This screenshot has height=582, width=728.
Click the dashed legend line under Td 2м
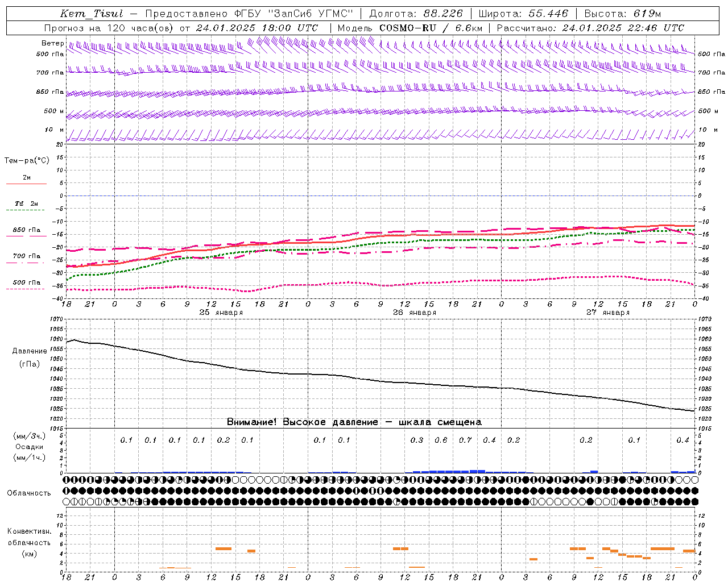[x=26, y=210]
